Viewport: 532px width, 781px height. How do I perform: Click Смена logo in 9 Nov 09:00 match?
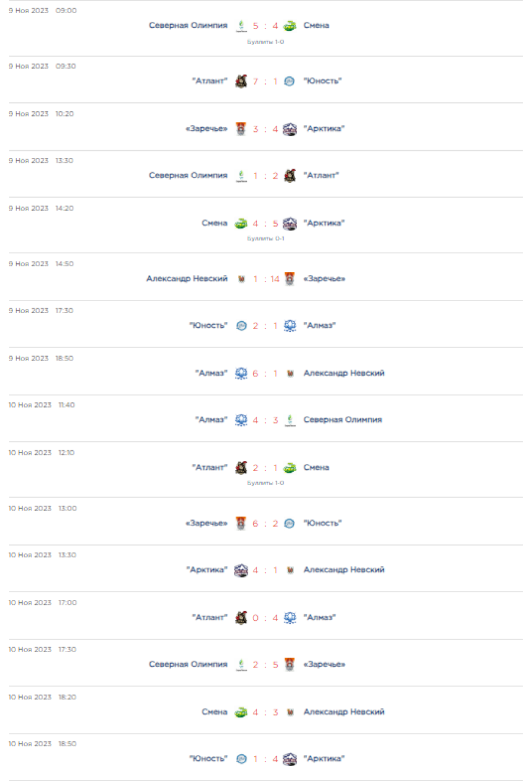point(290,25)
